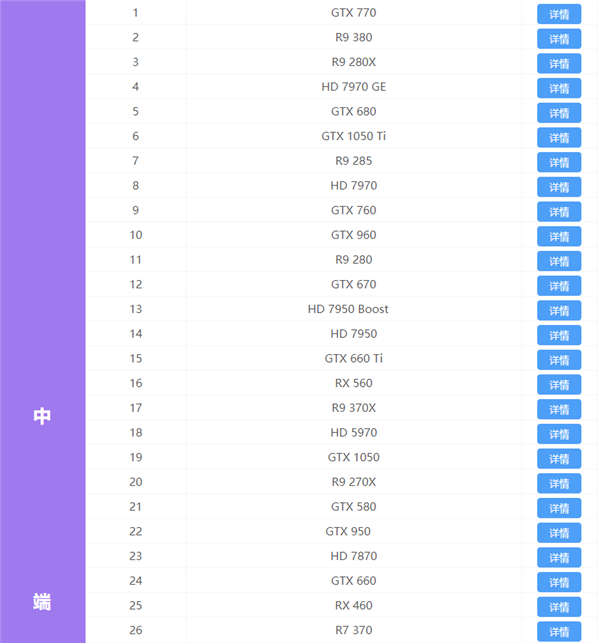Show RX 560 details
The width and height of the screenshot is (600, 643).
coord(559,384)
